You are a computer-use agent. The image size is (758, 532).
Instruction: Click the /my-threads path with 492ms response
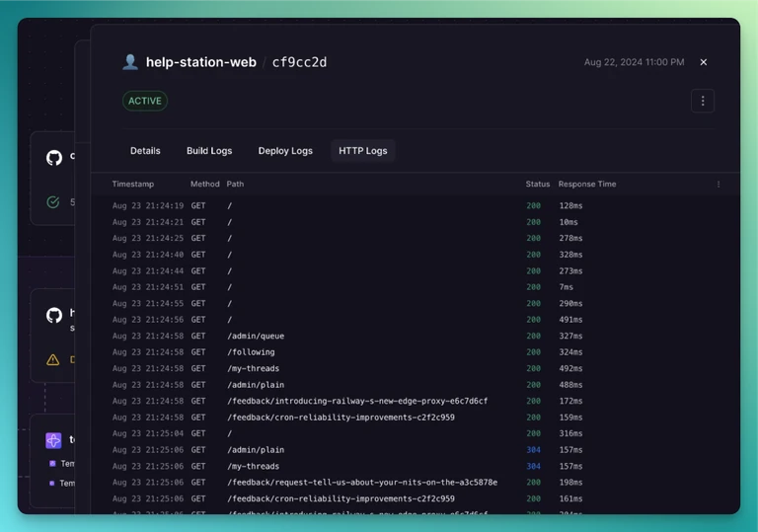[x=254, y=368]
